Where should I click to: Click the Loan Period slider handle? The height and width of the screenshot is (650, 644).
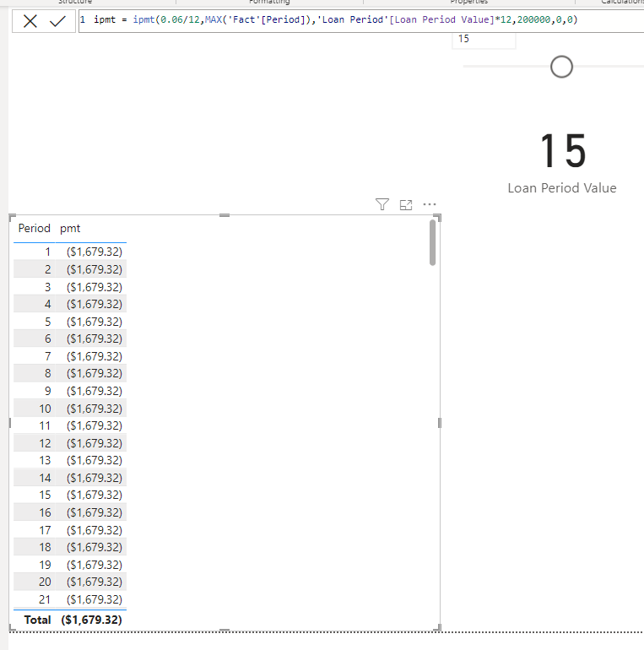click(561, 67)
